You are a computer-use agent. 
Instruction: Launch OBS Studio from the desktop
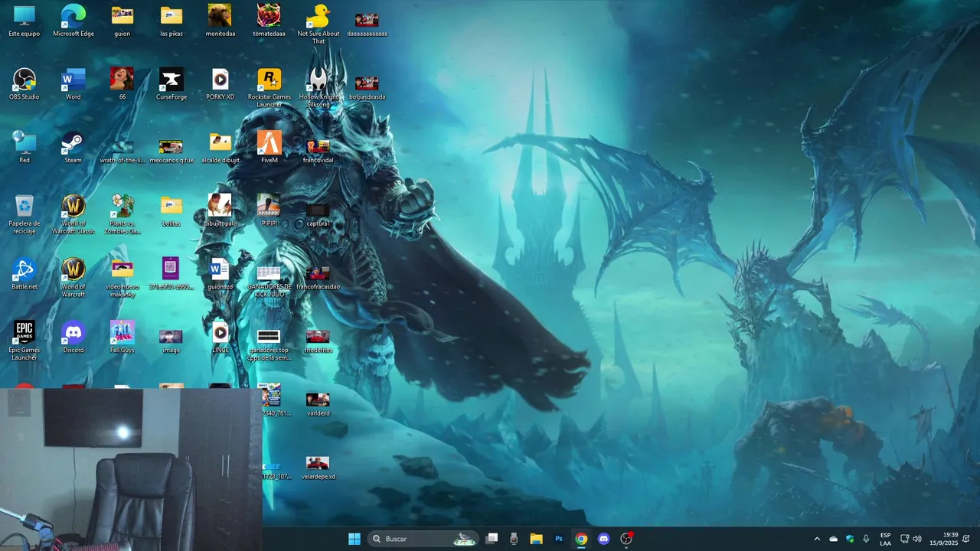point(24,85)
